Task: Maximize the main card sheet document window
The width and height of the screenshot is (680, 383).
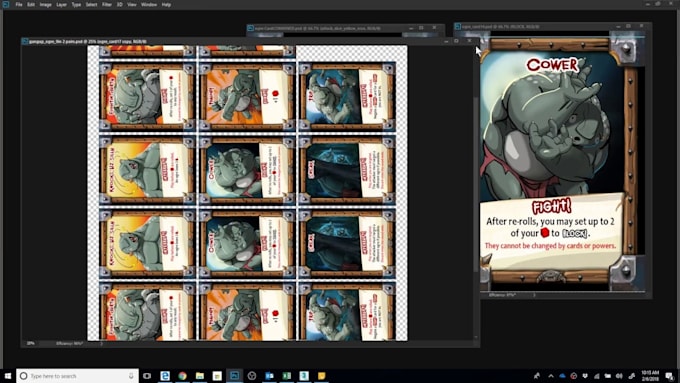Action: [456, 41]
